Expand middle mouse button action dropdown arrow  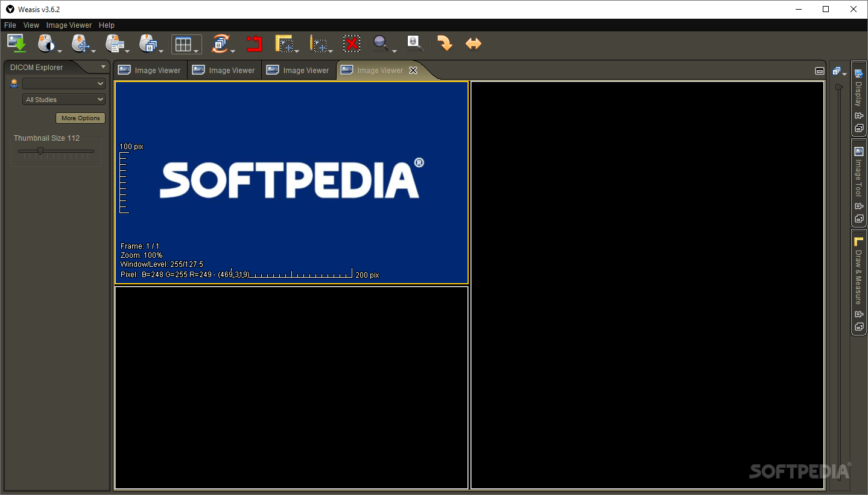tap(93, 51)
